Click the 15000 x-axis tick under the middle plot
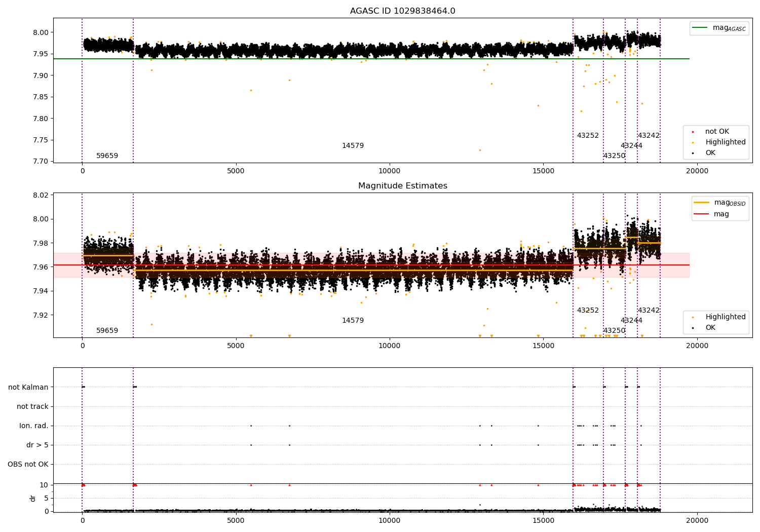760x532 pixels. coord(543,346)
